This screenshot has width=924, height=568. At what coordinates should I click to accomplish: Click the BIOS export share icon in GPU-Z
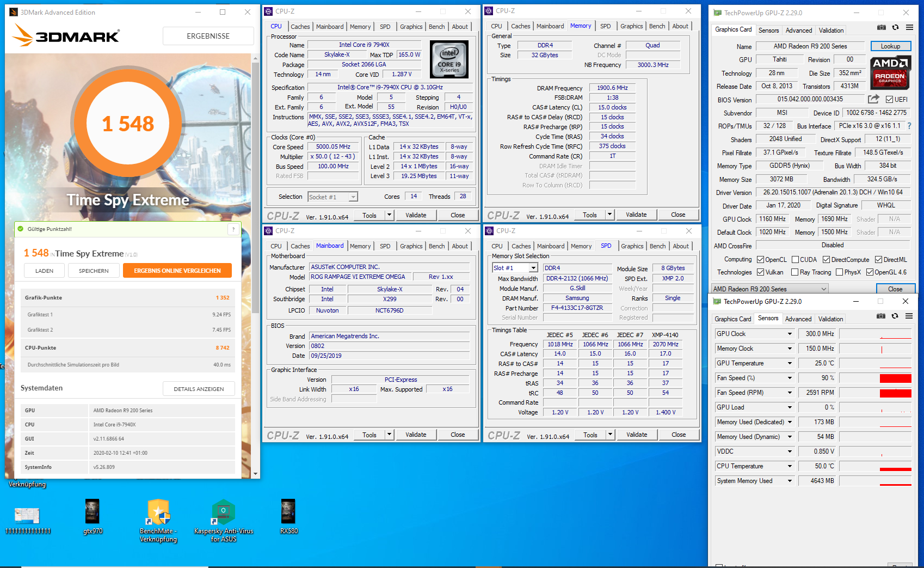click(873, 99)
